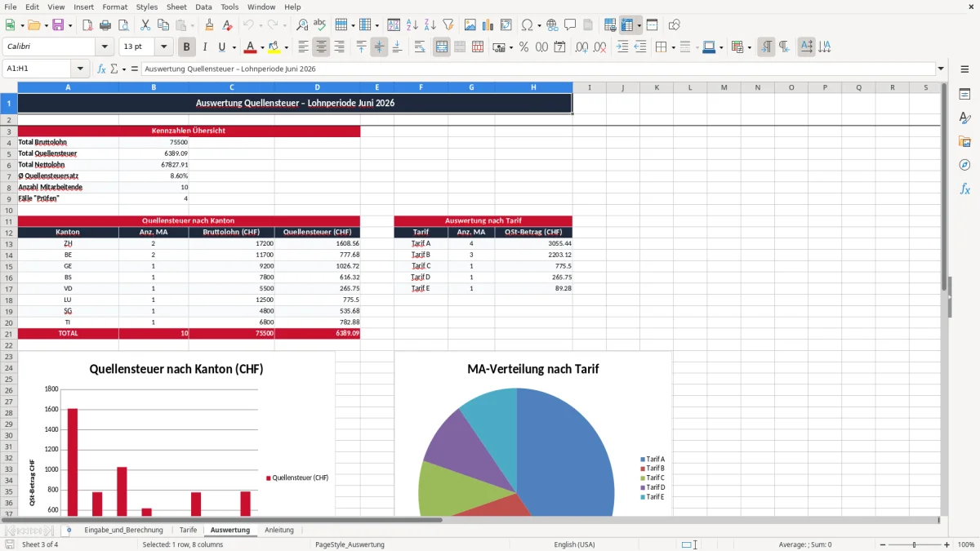Click the Export as PDF icon
The image size is (980, 551).
click(x=87, y=25)
